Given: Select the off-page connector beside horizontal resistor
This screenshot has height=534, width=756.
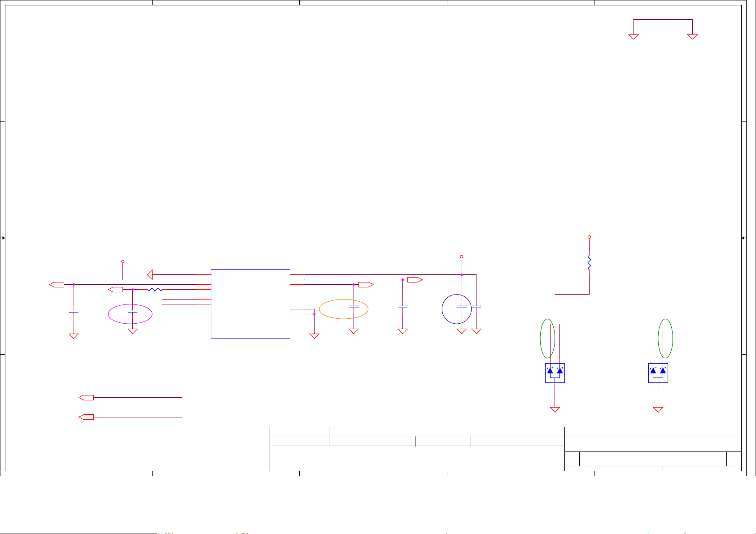Looking at the screenshot, I should tap(116, 290).
